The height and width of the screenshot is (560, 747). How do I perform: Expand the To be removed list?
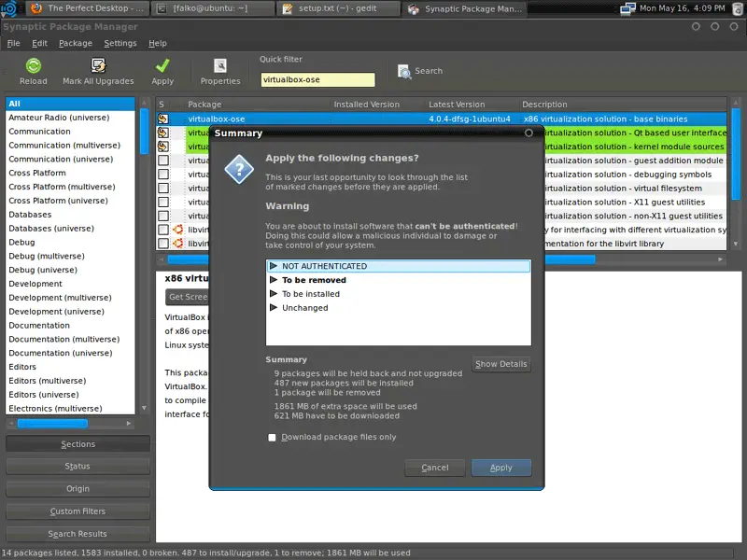point(274,279)
